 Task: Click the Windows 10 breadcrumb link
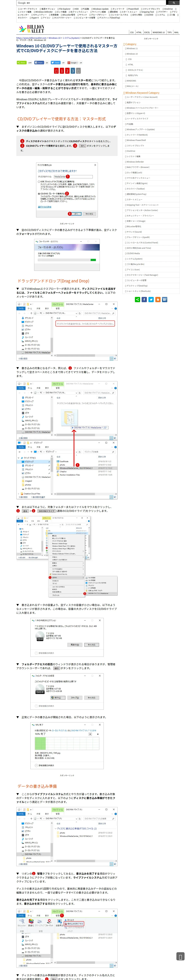click(x=54, y=38)
